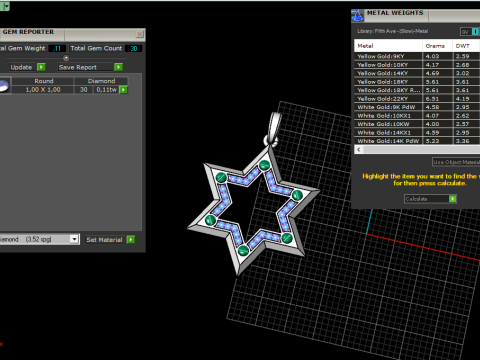
Task: Select the Yellow Gold:9KY row
Action: point(417,56)
